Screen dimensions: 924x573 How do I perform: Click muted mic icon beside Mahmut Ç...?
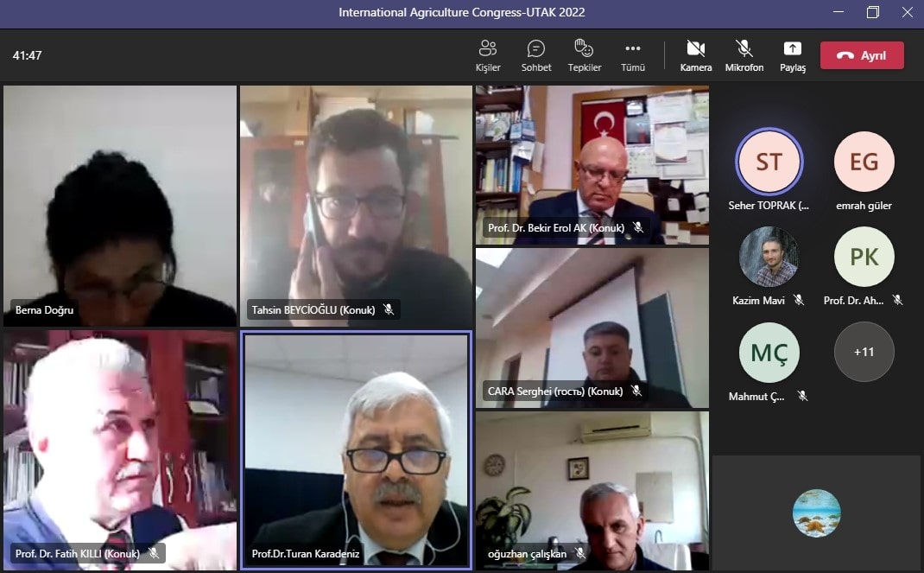click(802, 396)
